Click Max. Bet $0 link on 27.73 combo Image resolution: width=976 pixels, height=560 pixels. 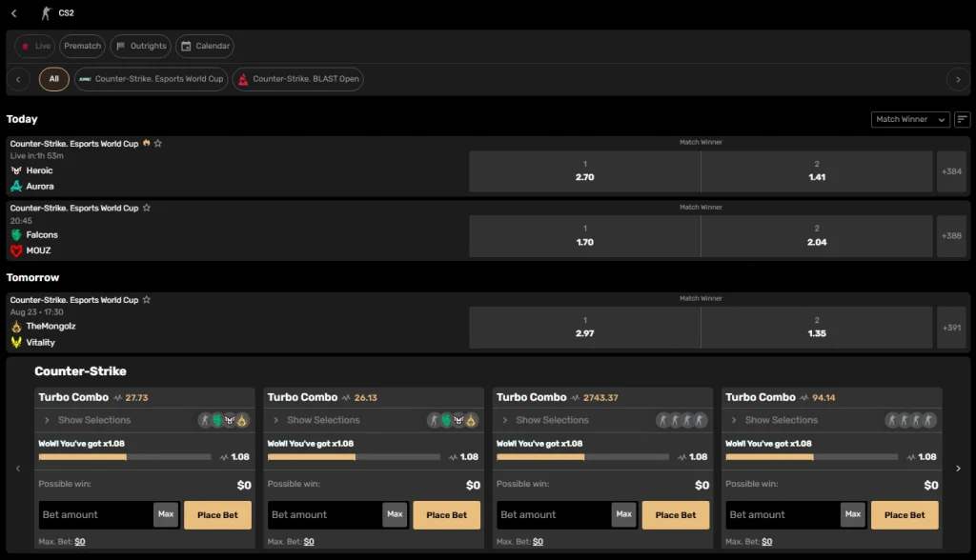click(x=80, y=542)
